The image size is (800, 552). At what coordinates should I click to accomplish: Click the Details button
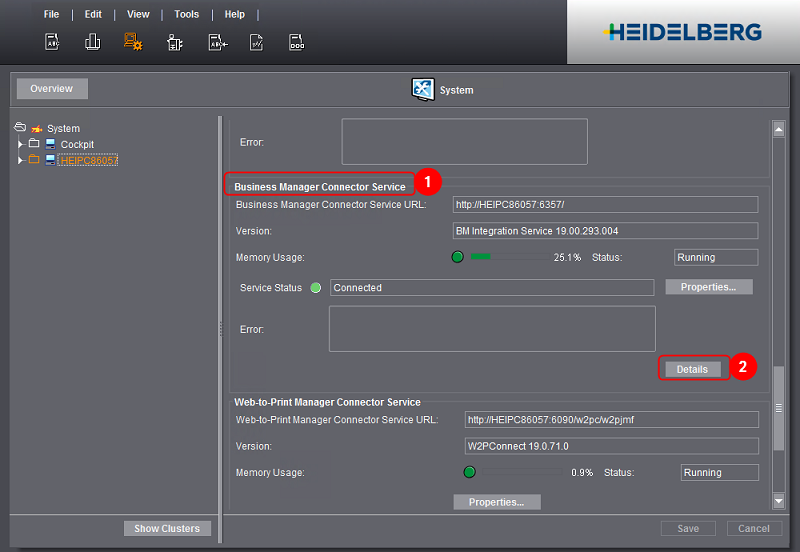click(x=692, y=369)
